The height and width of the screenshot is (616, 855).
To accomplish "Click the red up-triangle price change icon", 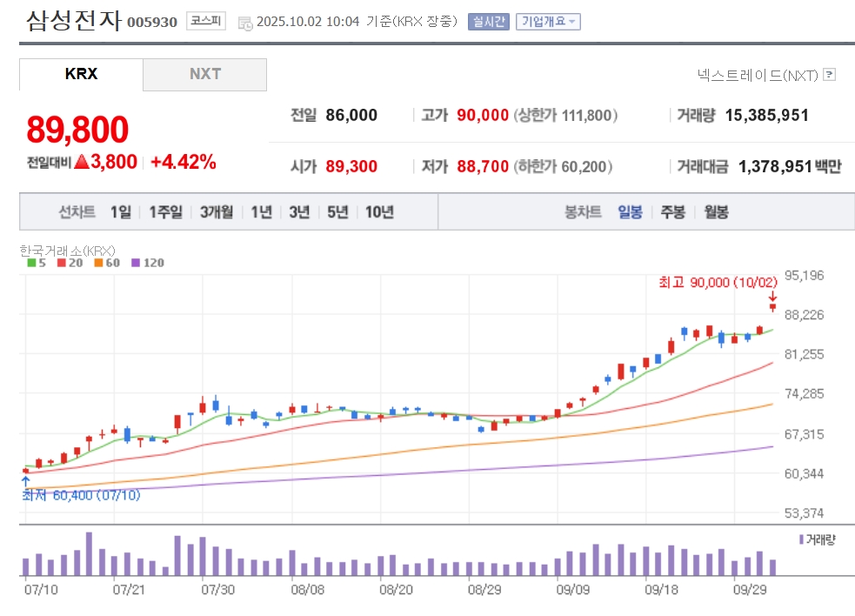I will [x=82, y=162].
